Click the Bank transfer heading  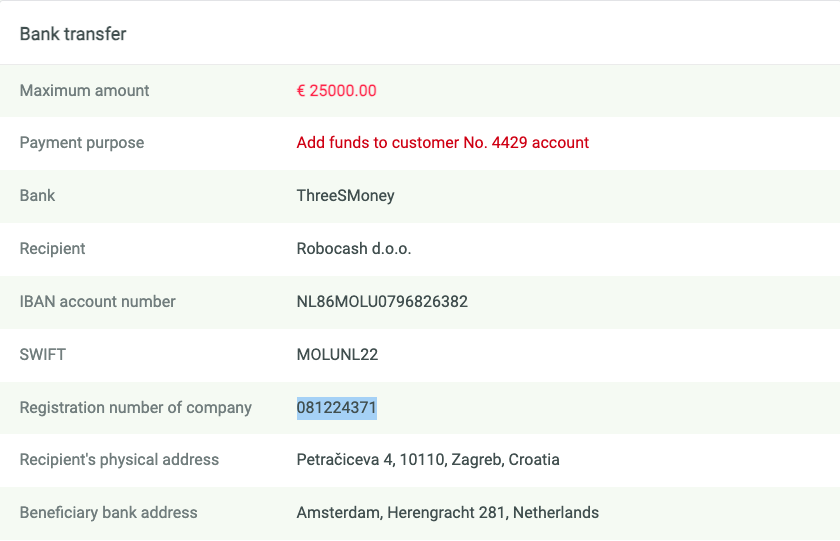(x=73, y=34)
